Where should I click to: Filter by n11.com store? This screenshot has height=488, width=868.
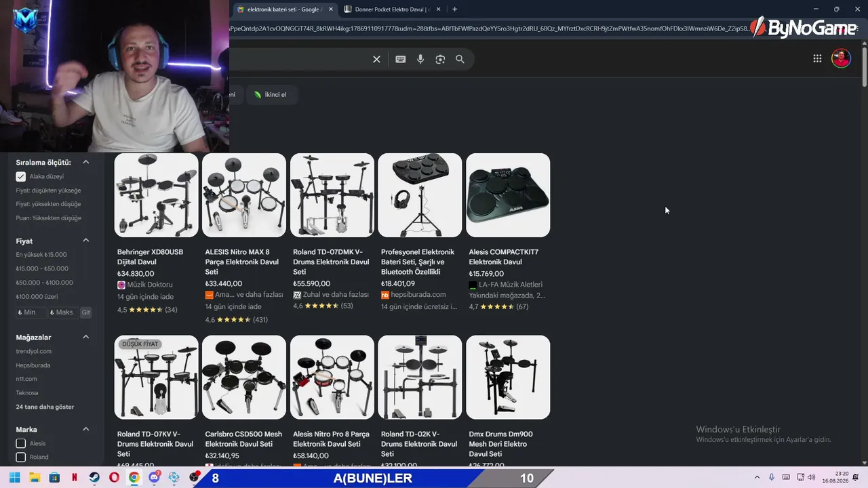coord(26,379)
